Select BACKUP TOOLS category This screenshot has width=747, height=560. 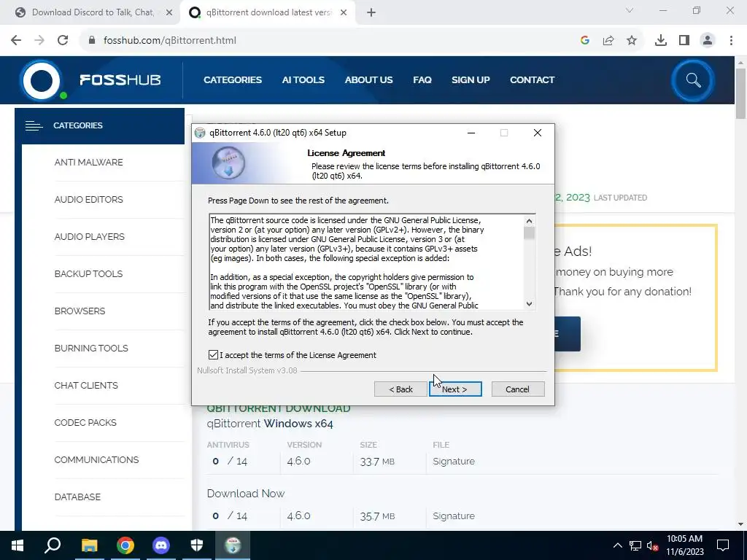pyautogui.click(x=88, y=274)
